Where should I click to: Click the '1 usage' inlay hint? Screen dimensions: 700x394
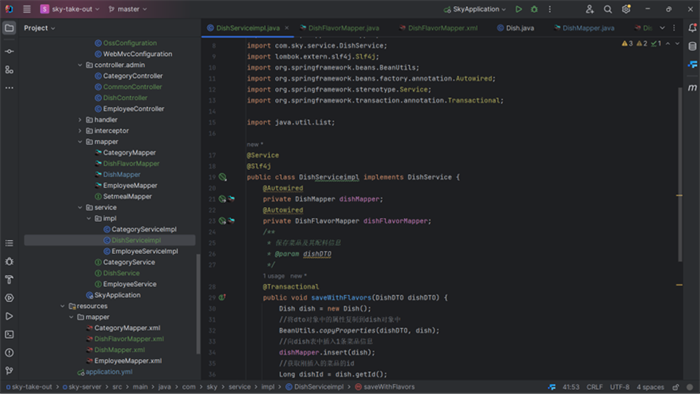pos(274,276)
